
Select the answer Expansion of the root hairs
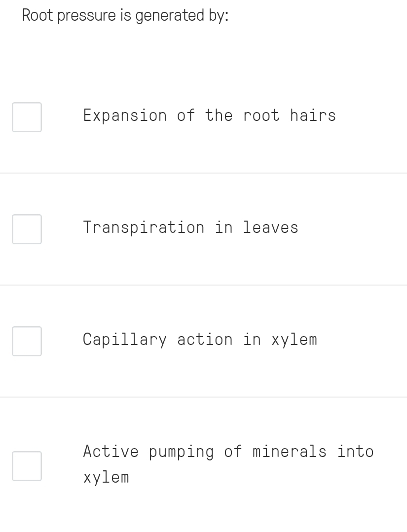209,115
